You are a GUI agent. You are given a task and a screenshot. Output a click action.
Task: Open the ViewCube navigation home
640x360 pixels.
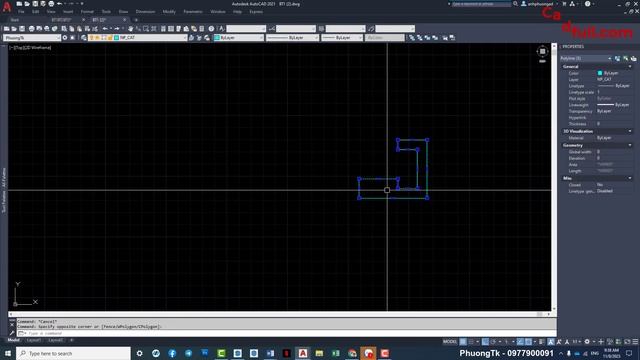pos(542,51)
